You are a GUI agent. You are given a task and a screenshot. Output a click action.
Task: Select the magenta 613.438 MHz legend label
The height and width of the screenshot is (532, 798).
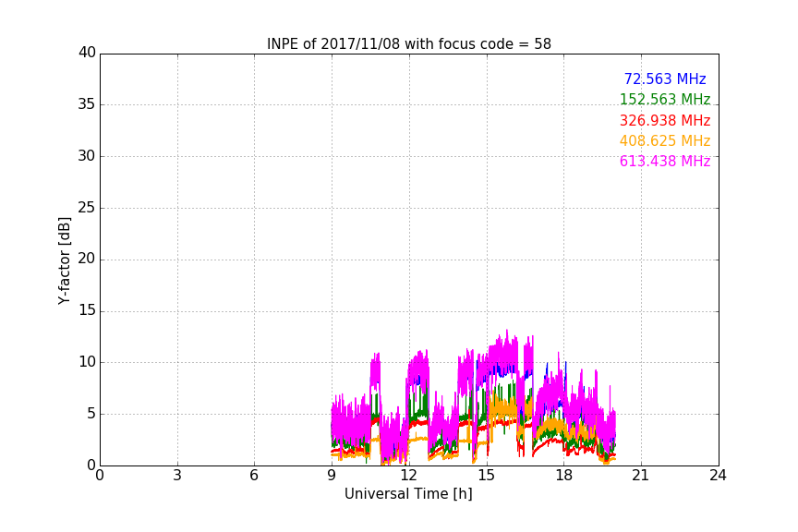(665, 161)
